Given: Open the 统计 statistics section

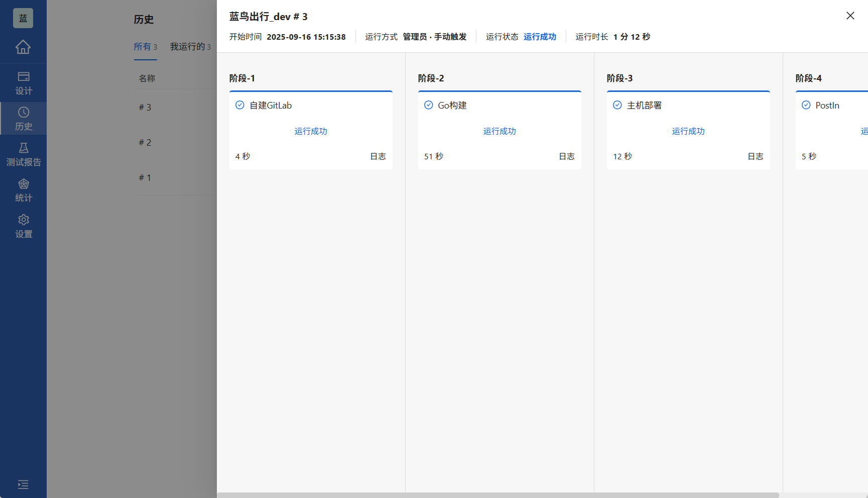Looking at the screenshot, I should coord(23,190).
